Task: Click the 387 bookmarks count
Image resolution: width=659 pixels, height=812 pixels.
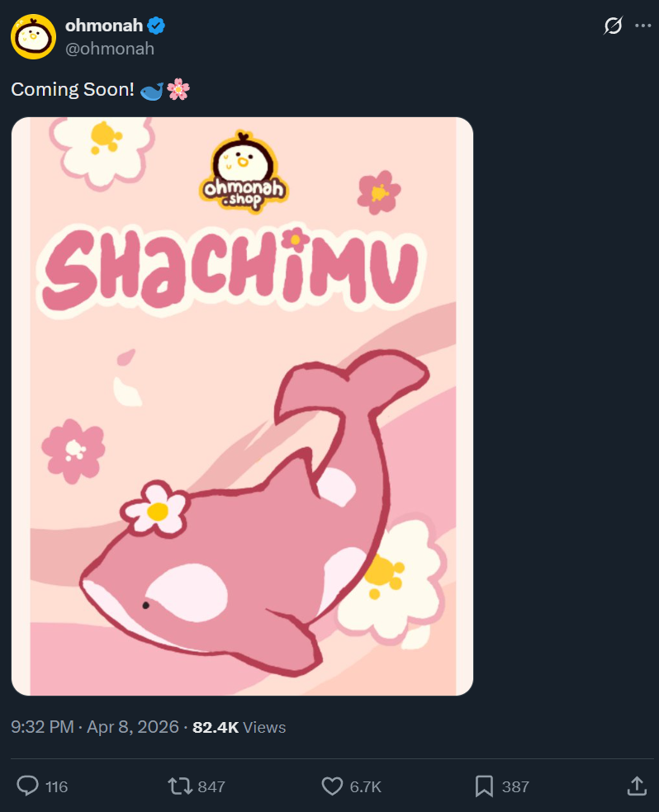Action: point(515,786)
